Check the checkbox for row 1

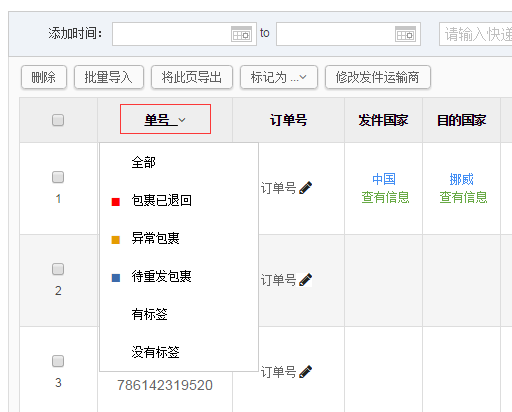click(x=58, y=177)
